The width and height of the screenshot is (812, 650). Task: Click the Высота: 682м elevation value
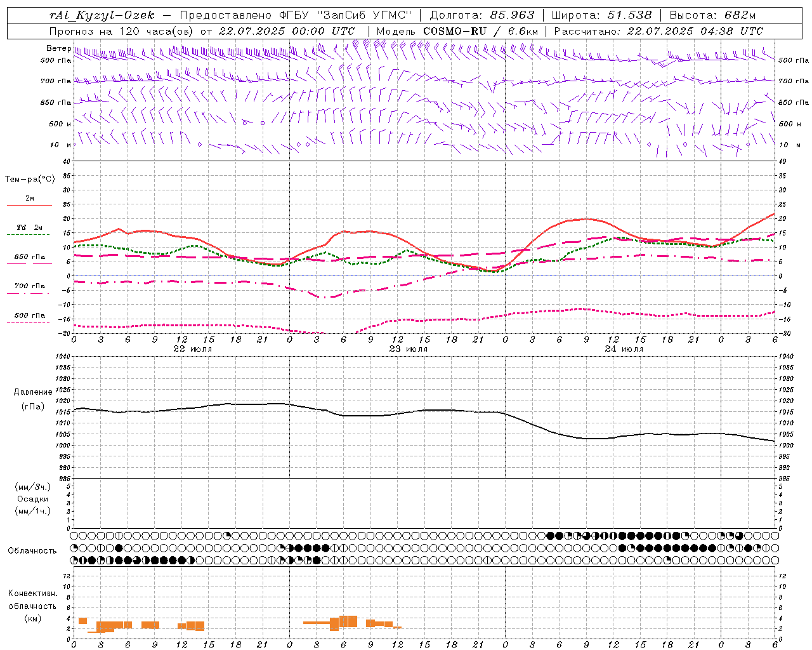(713, 16)
